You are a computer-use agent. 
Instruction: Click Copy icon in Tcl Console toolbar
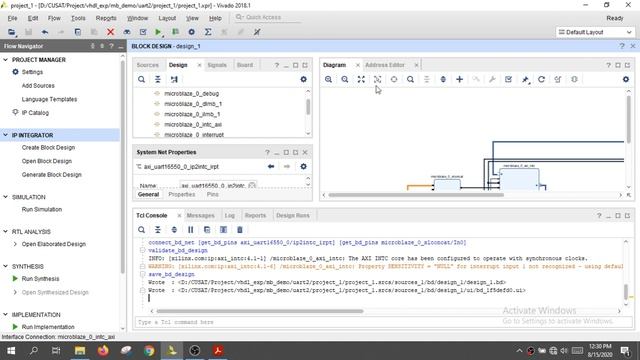[207, 230]
